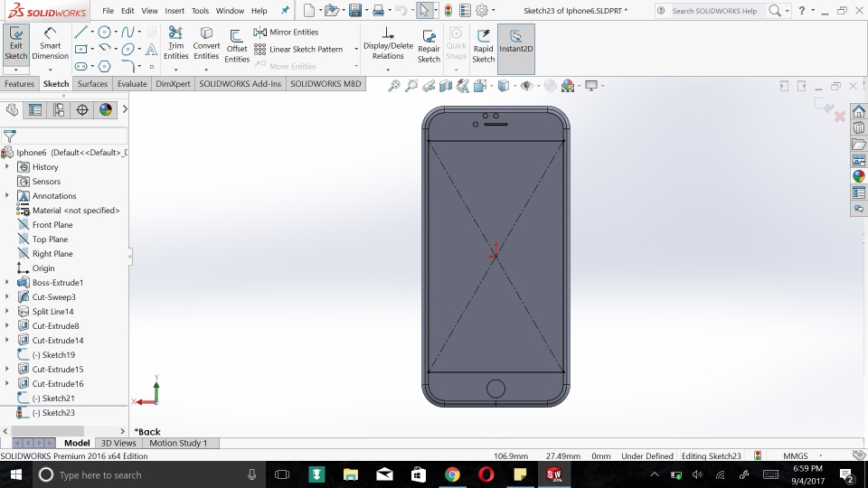This screenshot has width=868, height=488.
Task: Select the Straight Slot tool
Action: (x=80, y=66)
